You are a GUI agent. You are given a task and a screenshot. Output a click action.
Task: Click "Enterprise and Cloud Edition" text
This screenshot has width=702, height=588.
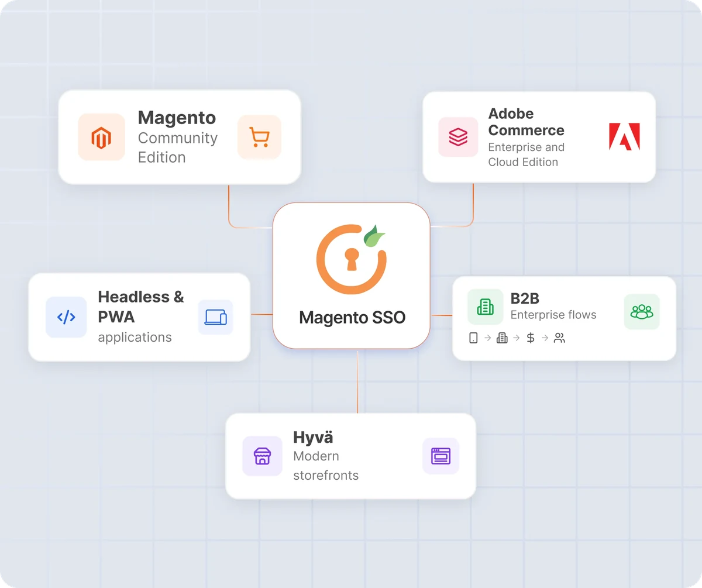pyautogui.click(x=526, y=154)
